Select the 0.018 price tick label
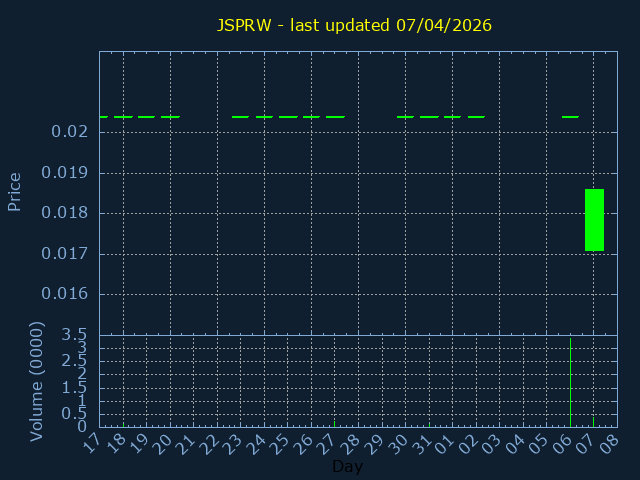Image resolution: width=640 pixels, height=480 pixels. click(65, 213)
